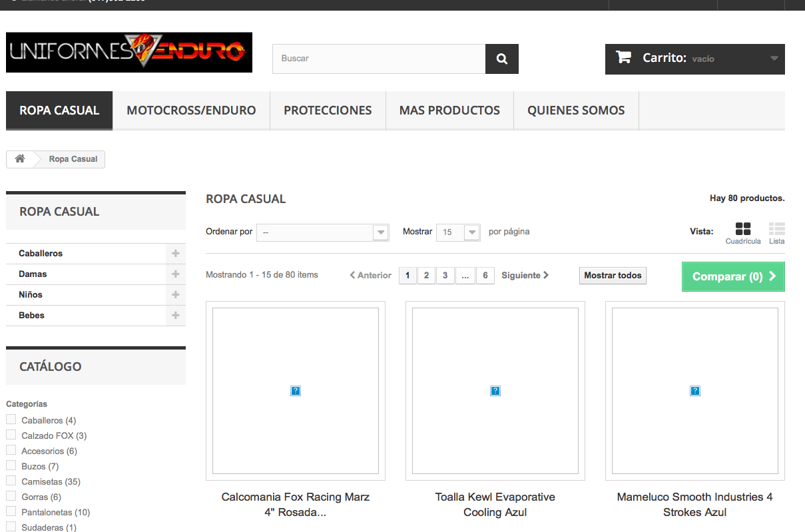
Task: Go to pagination page 2
Action: 426,275
